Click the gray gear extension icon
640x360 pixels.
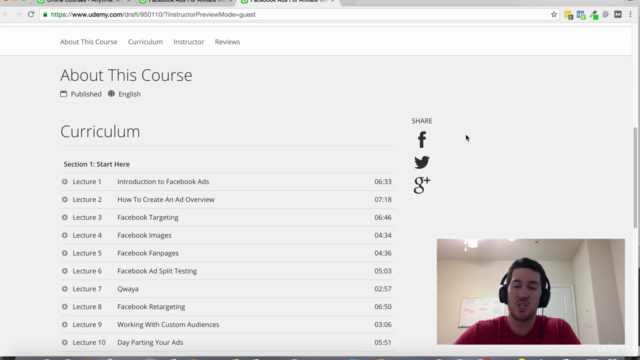[x=606, y=14]
